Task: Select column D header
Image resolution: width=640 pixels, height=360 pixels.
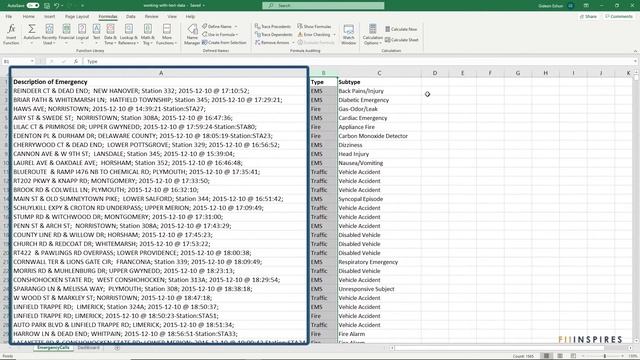Action: point(435,73)
